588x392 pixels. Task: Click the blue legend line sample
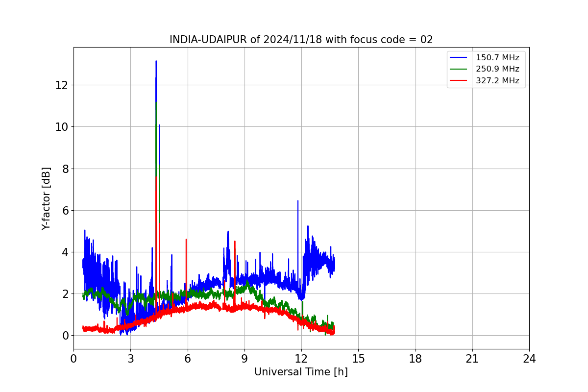pos(460,58)
